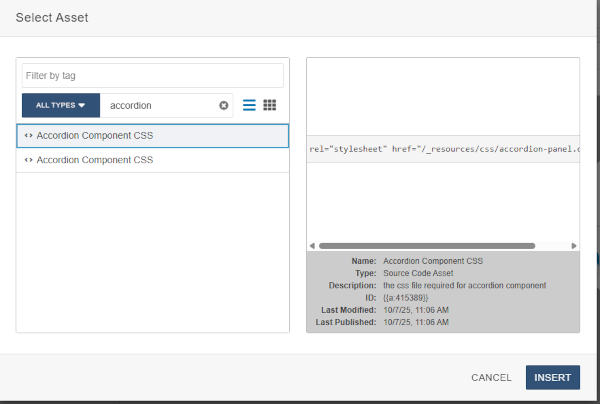Screen dimensions: 600x404
Task: Focus the search box containing accordion
Action: [160, 105]
